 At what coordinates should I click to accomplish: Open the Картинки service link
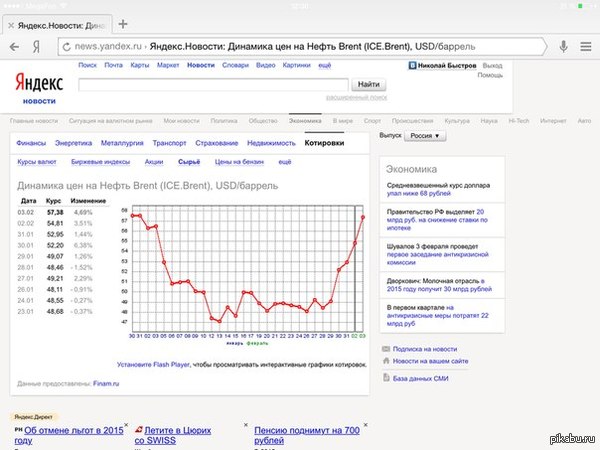297,65
